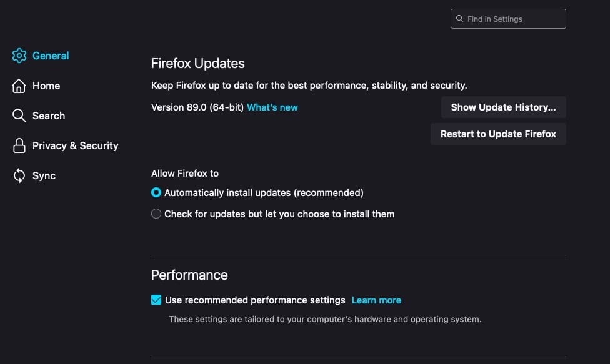610x364 pixels.
Task: Click Show Update History button
Action: [x=503, y=107]
